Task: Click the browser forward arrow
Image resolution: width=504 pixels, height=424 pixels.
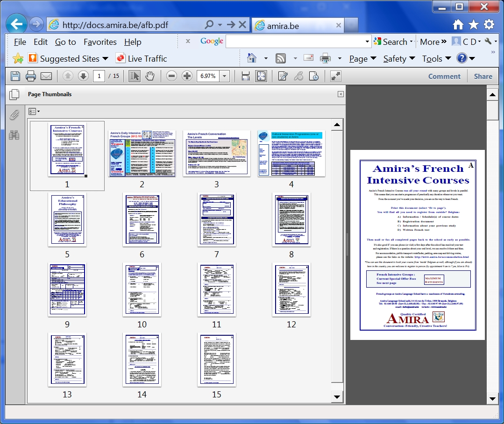Action: [36, 24]
